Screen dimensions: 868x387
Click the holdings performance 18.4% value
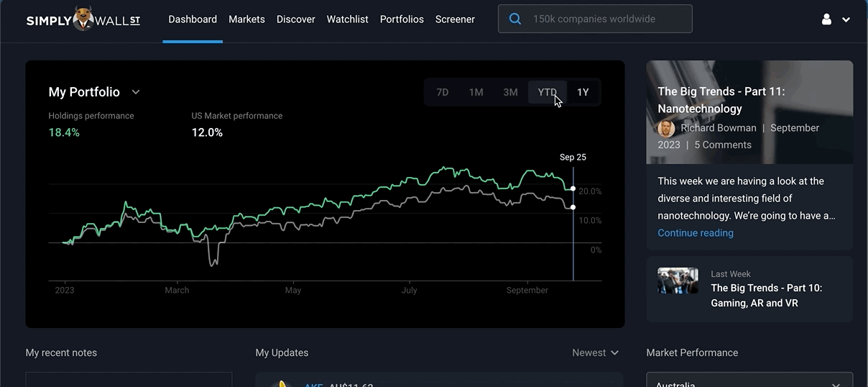[x=64, y=132]
